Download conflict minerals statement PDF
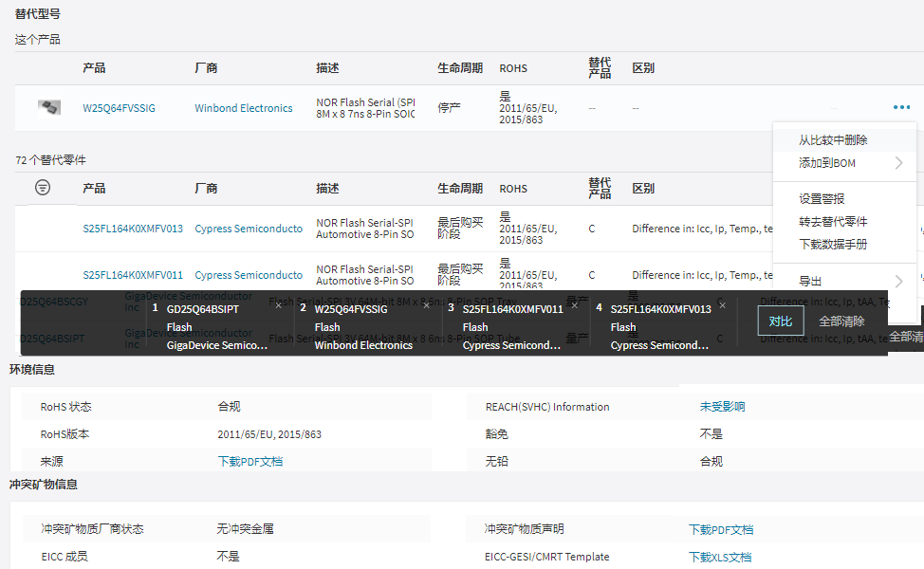 [721, 529]
